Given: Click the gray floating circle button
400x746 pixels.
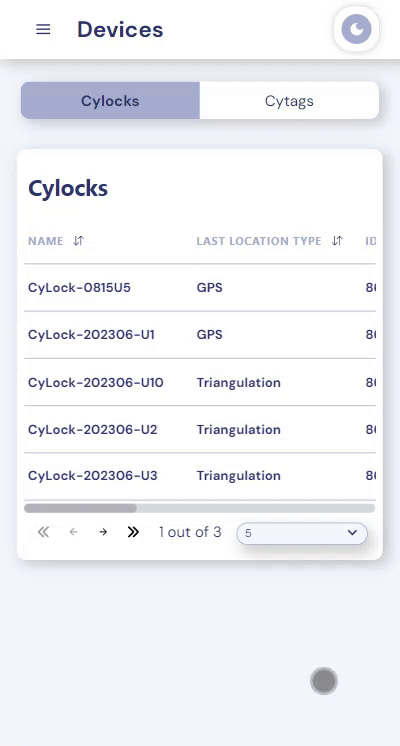Looking at the screenshot, I should coord(324,681).
